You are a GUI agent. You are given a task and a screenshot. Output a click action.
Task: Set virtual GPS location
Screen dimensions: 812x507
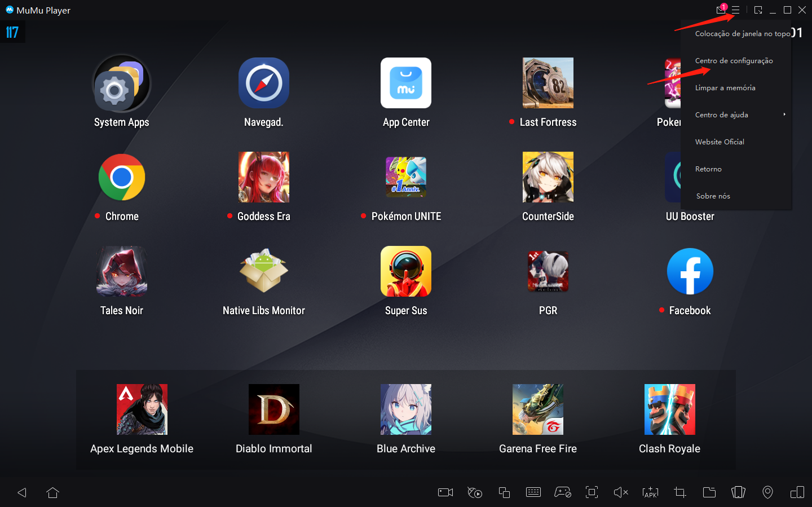767,492
